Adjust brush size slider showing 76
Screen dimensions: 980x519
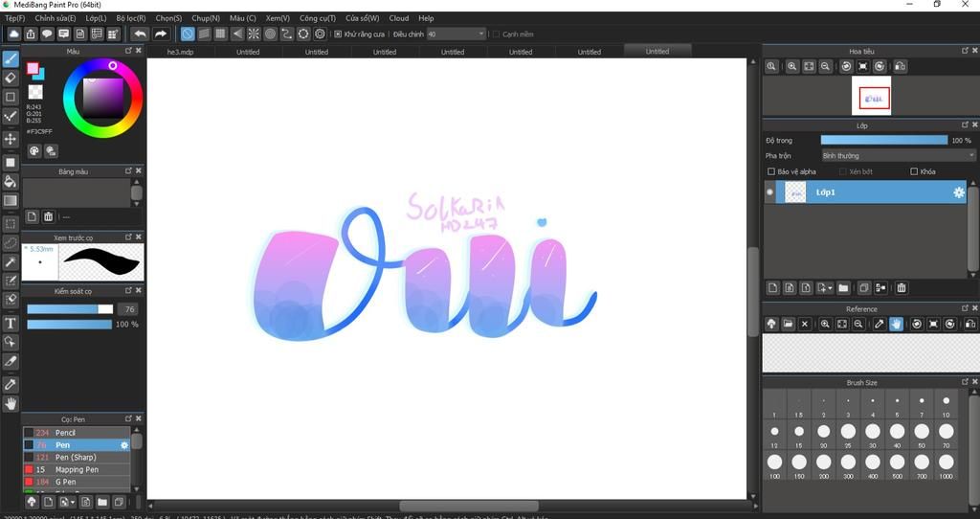(69, 309)
